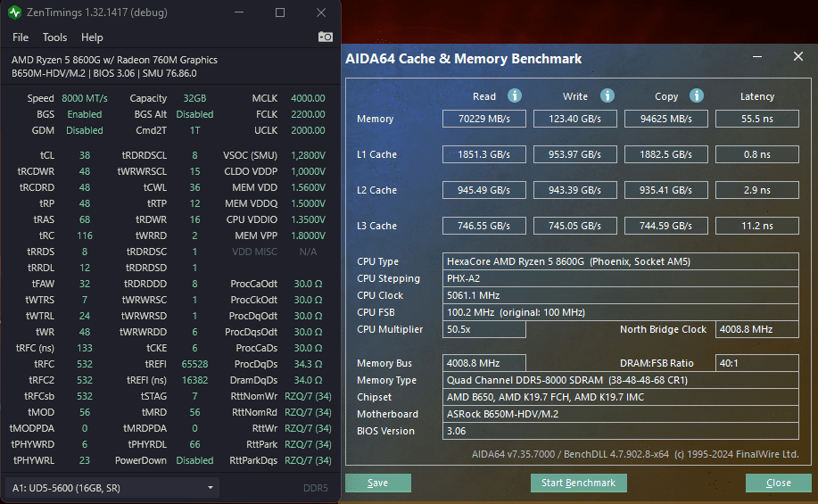818x504 pixels.
Task: Click the Memory Bus field 4008.8 MHz
Action: pyautogui.click(x=484, y=363)
